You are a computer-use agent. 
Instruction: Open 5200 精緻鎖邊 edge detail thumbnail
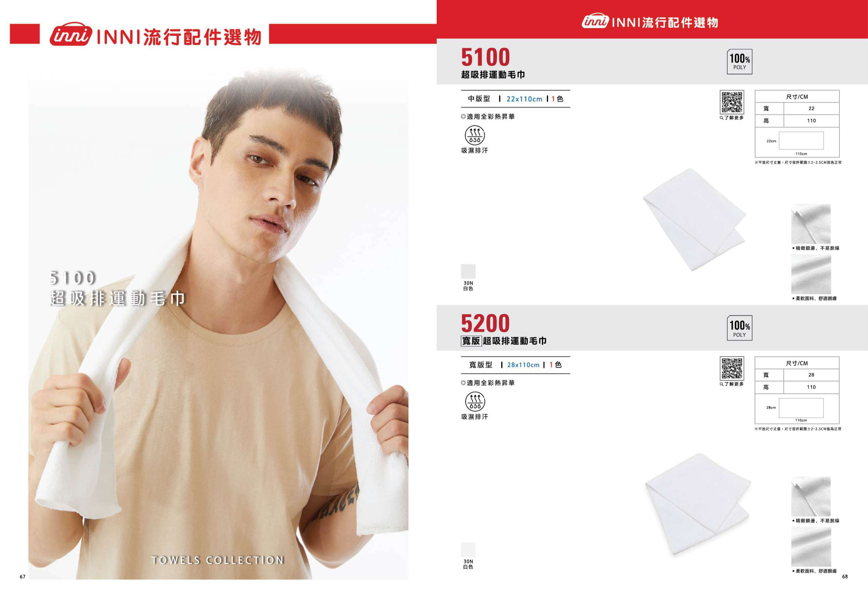tap(811, 496)
